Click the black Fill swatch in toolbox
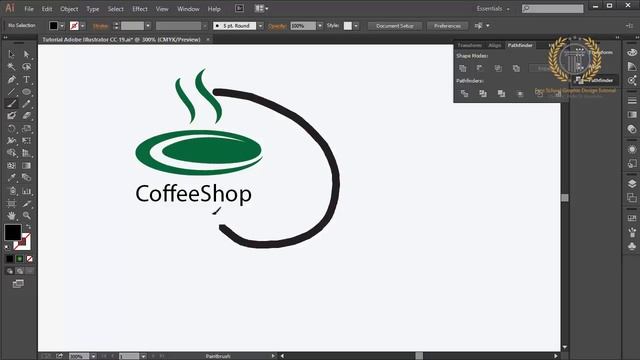 (13, 232)
